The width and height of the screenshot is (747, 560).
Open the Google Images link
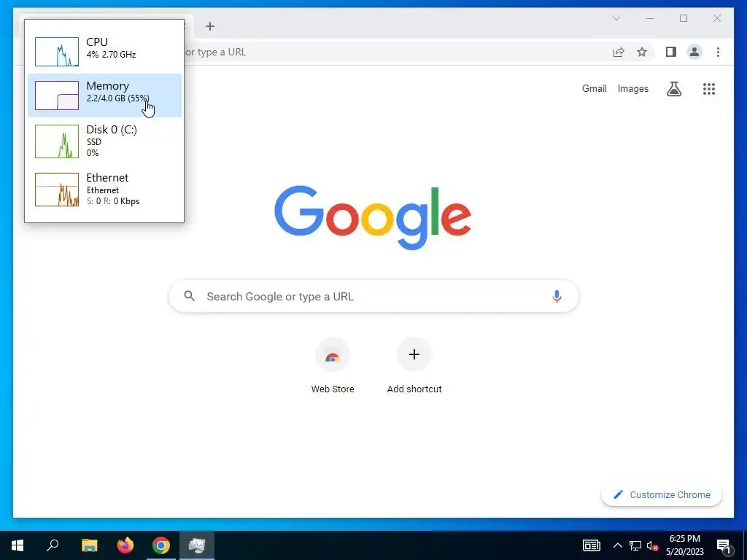point(632,88)
